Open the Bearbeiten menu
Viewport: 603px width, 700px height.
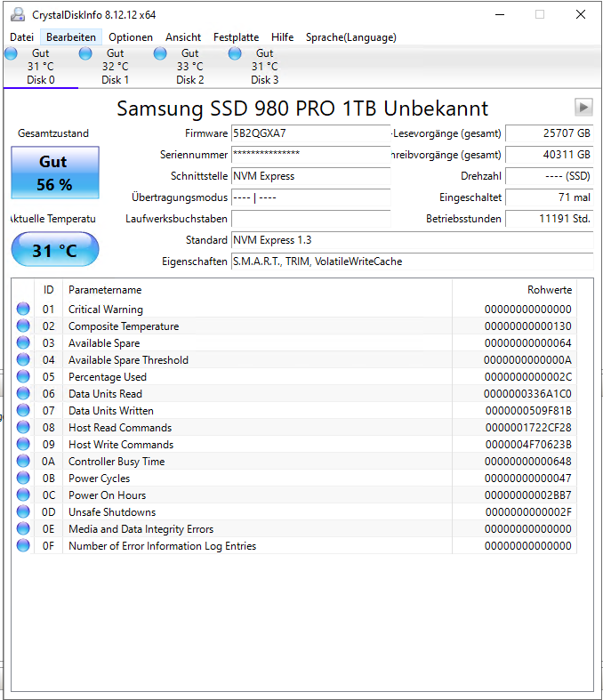tap(71, 37)
